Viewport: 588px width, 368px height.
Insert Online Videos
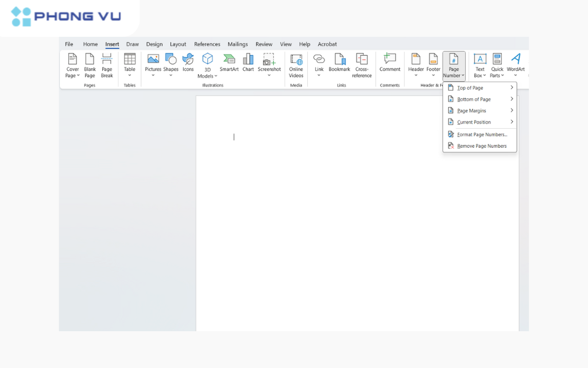coord(296,64)
